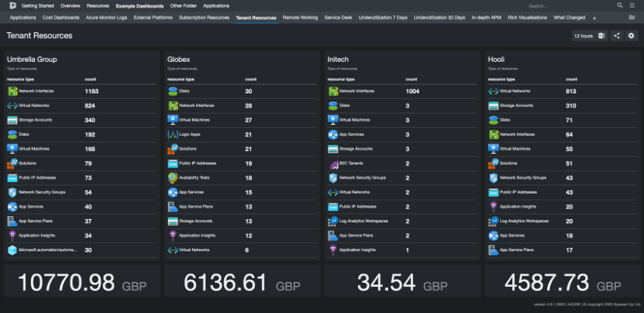Click Public IP Addresses icon in Initech

pyautogui.click(x=333, y=207)
